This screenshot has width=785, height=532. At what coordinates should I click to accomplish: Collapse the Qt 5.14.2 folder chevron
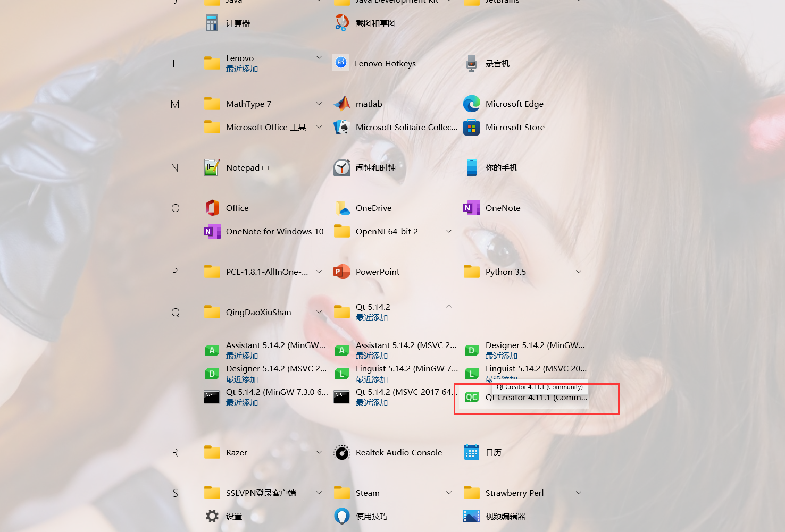pos(449,306)
